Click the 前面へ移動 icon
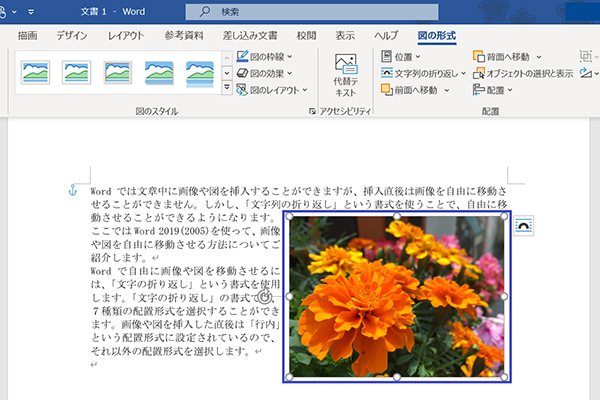600x400 pixels. coord(387,90)
